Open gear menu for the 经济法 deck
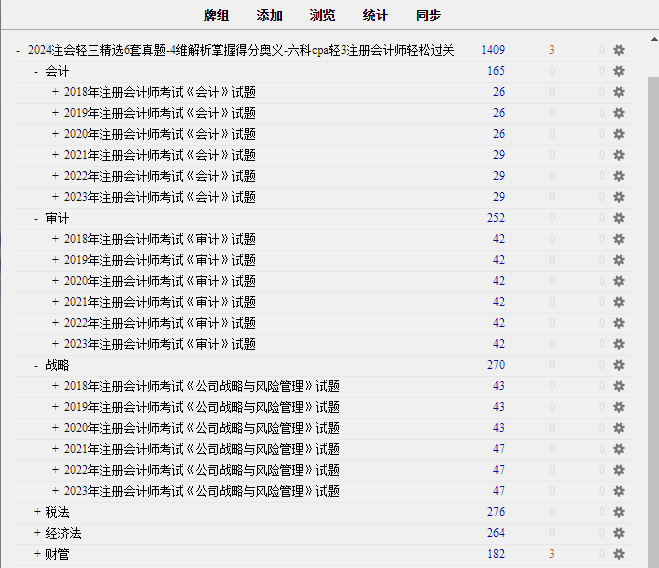Screen dimensions: 659x568 (x=619, y=534)
